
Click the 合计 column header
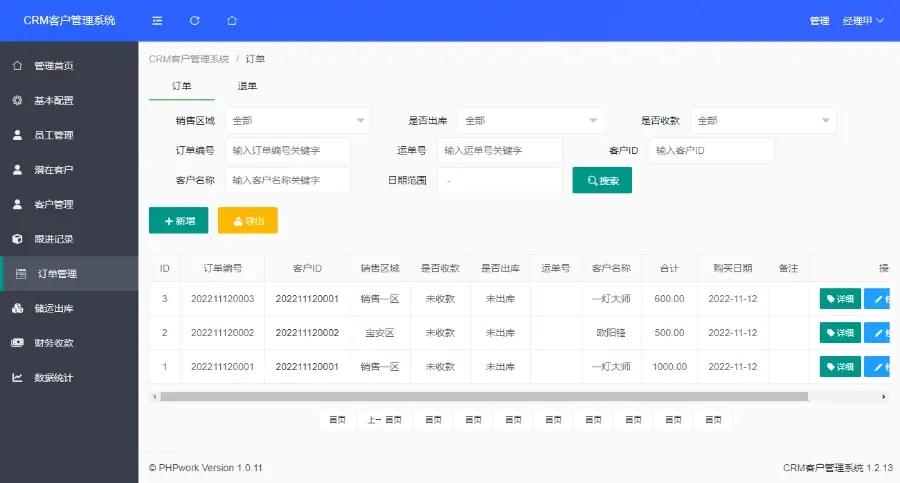click(669, 268)
